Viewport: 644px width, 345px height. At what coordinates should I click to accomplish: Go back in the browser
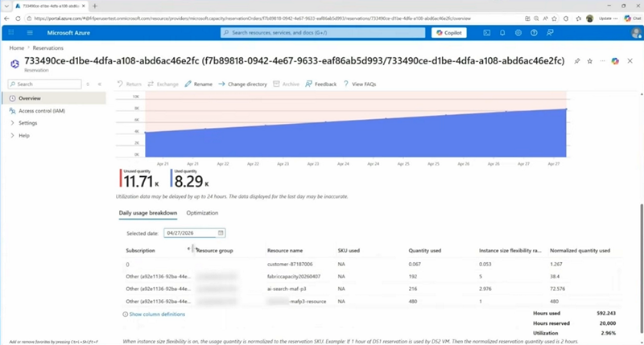6,18
